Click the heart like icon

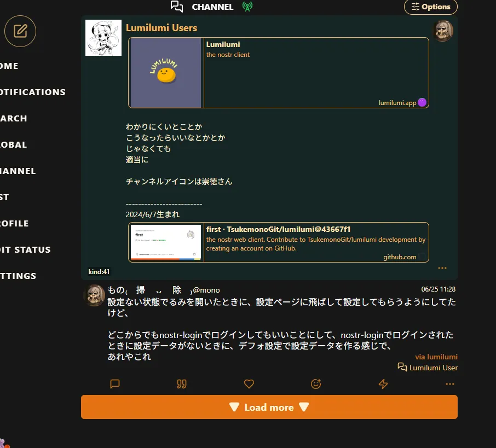tap(249, 384)
